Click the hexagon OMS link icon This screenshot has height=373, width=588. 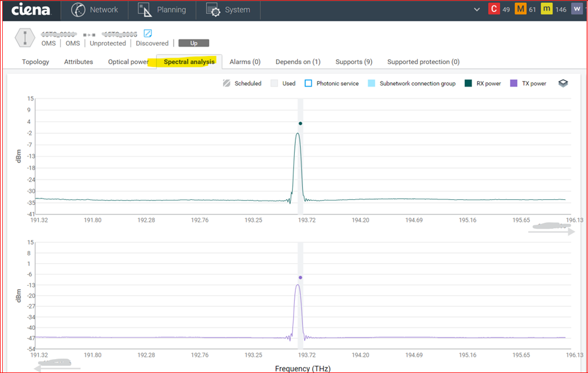coord(25,38)
